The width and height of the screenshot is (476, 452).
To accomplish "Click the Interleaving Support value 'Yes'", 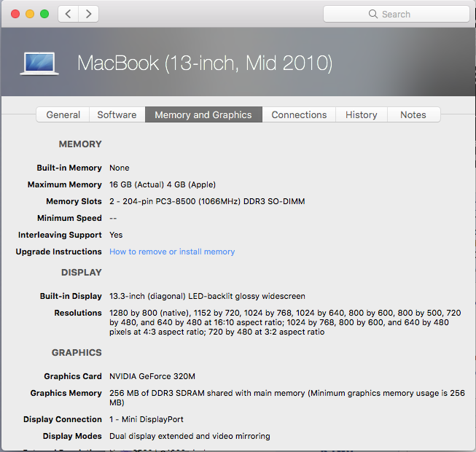I will (x=116, y=235).
